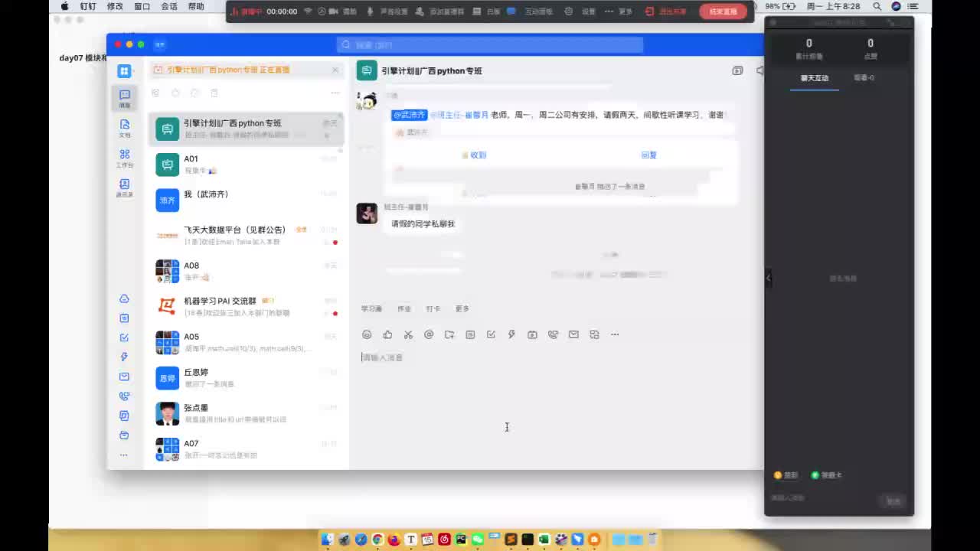Send a file using the folder icon
Viewport: 980px width, 551px height.
(x=449, y=334)
